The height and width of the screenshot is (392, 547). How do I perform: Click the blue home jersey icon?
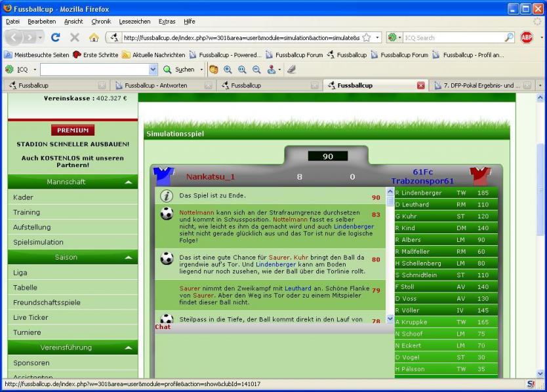(162, 176)
